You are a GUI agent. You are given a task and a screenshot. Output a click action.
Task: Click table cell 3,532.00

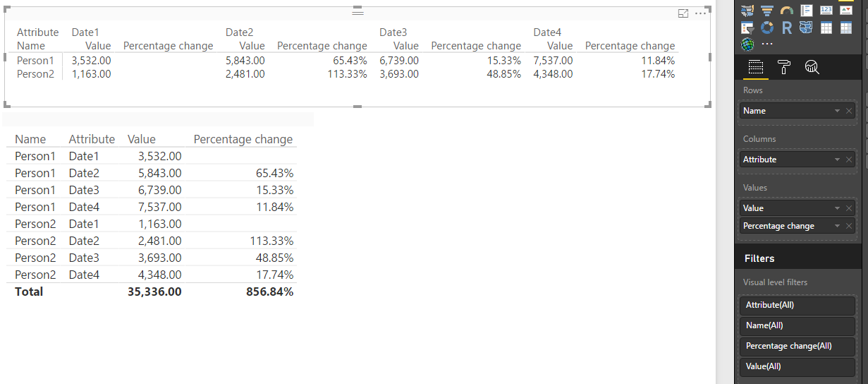[160, 156]
